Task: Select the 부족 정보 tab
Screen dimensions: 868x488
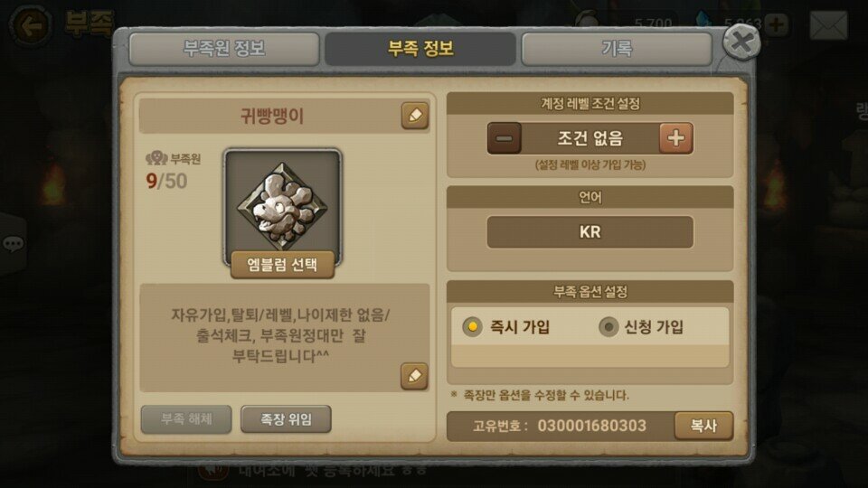Action: tap(420, 49)
